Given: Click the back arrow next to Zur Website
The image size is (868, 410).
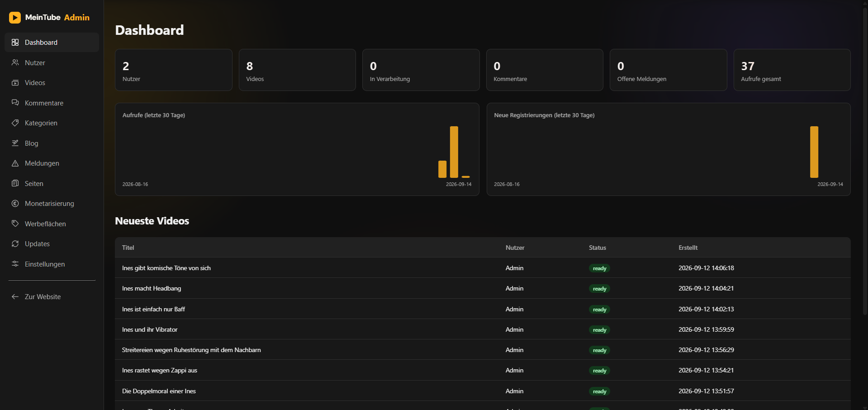Looking at the screenshot, I should click(15, 297).
